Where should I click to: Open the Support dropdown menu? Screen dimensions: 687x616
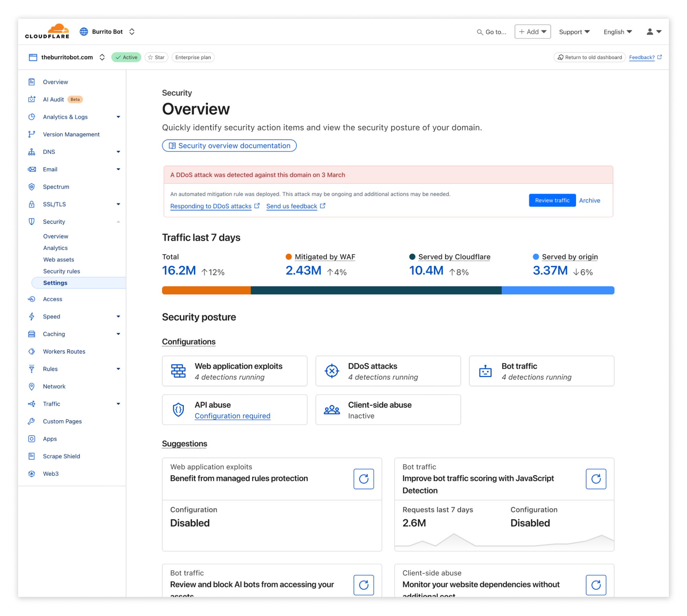pos(575,32)
